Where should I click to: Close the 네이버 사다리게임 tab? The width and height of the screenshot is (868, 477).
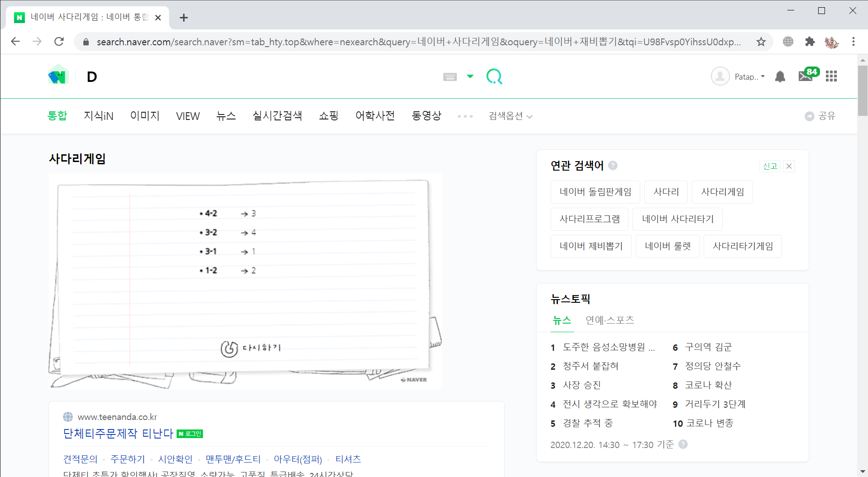158,18
